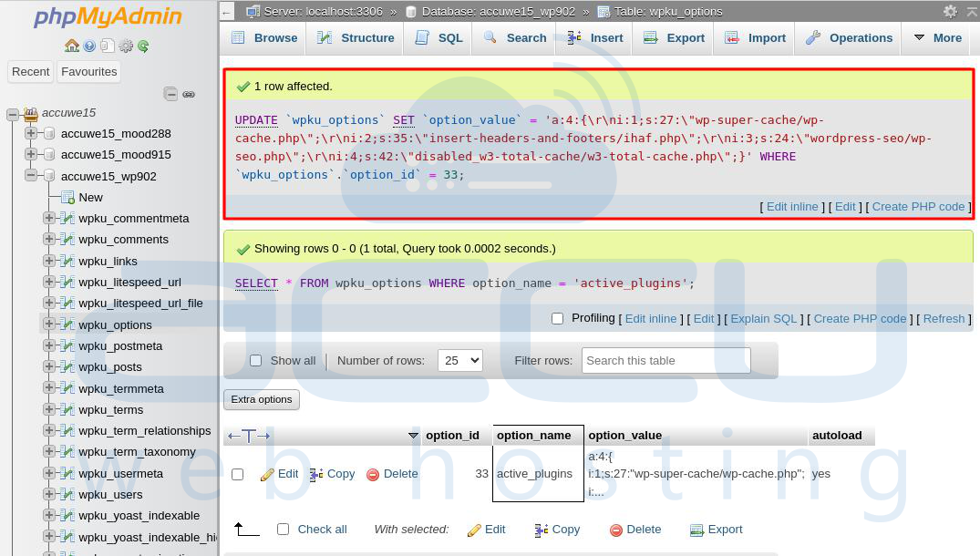Viewport: 980px width, 556px height.
Task: Click the collapse-all icon in the navigation tree
Action: tap(170, 94)
